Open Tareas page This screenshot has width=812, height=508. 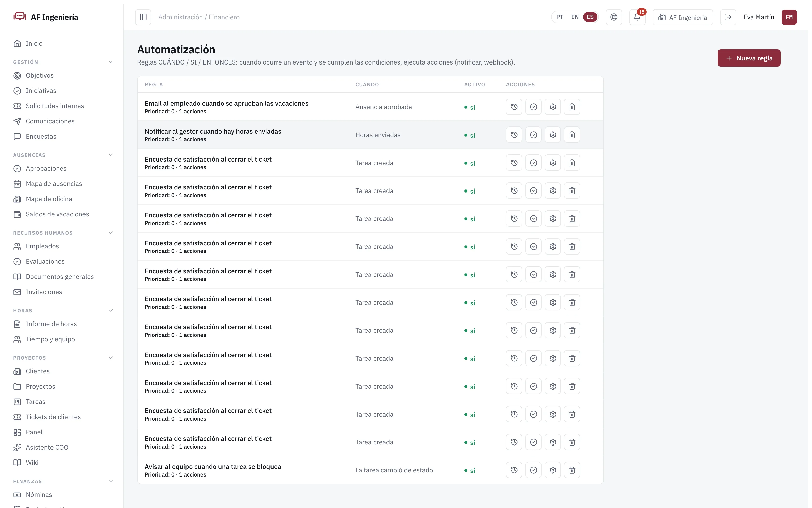pyautogui.click(x=35, y=402)
